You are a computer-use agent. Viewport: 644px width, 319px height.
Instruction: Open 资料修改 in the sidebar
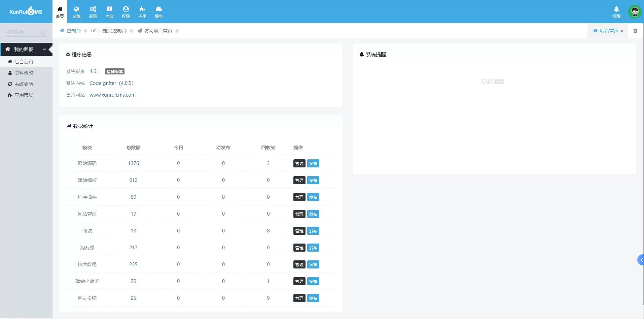[24, 73]
